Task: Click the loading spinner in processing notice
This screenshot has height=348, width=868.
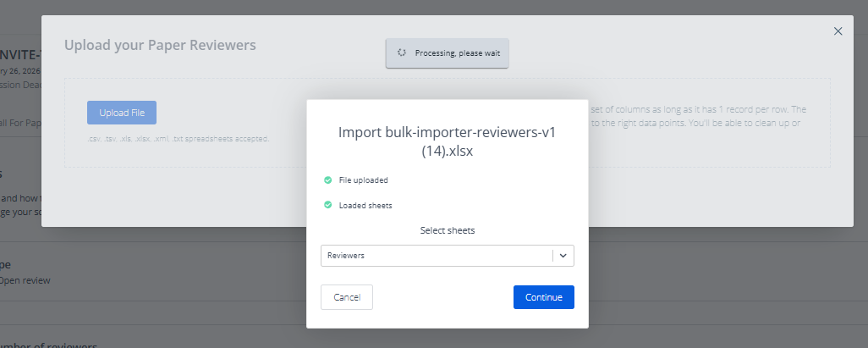Action: 403,52
